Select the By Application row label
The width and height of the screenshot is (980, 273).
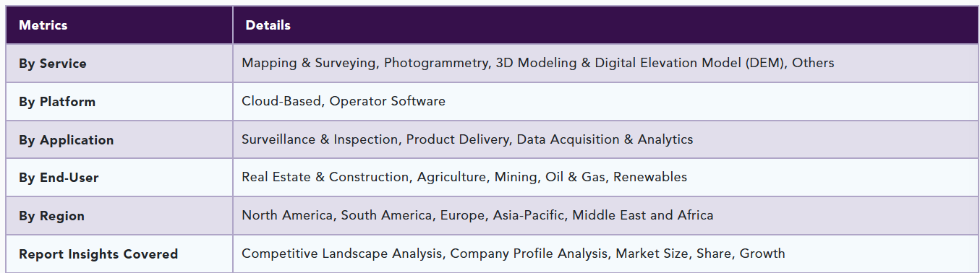[67, 140]
